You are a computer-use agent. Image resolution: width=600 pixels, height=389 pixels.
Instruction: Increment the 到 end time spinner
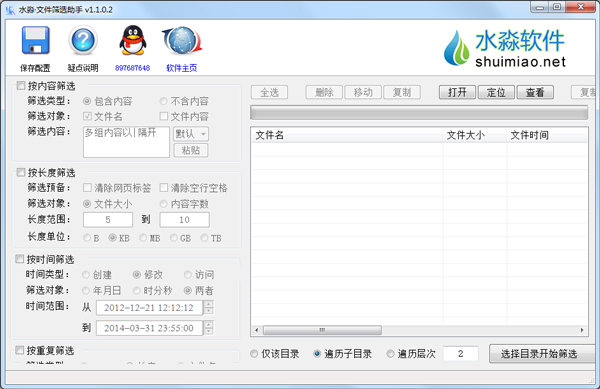click(x=209, y=324)
